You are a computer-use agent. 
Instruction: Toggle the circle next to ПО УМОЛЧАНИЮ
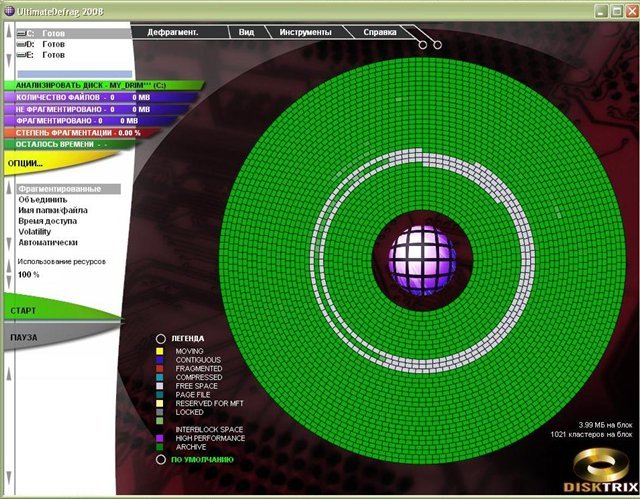161,459
